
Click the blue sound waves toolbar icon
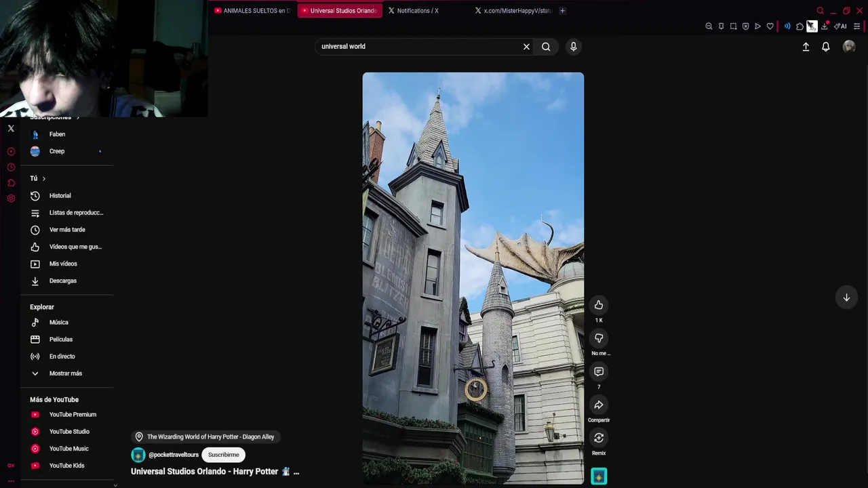coord(787,26)
